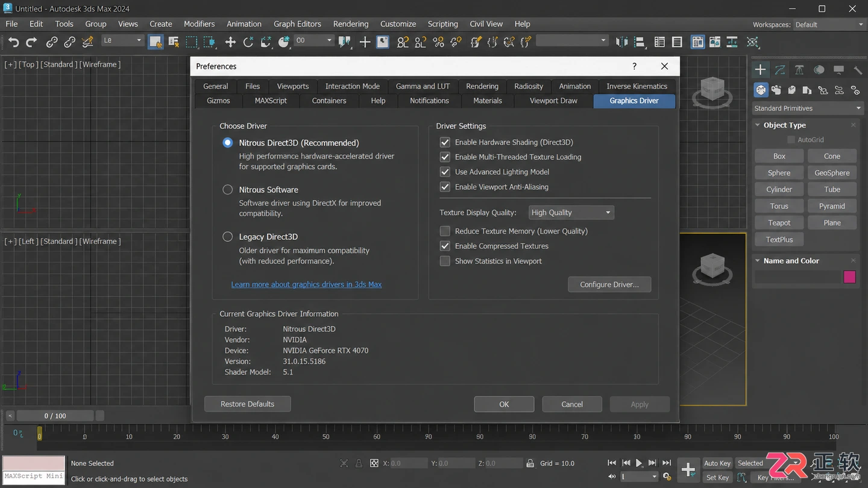Viewport: 868px width, 488px height.
Task: Open the Gamma and LUT tab
Action: pyautogui.click(x=423, y=86)
